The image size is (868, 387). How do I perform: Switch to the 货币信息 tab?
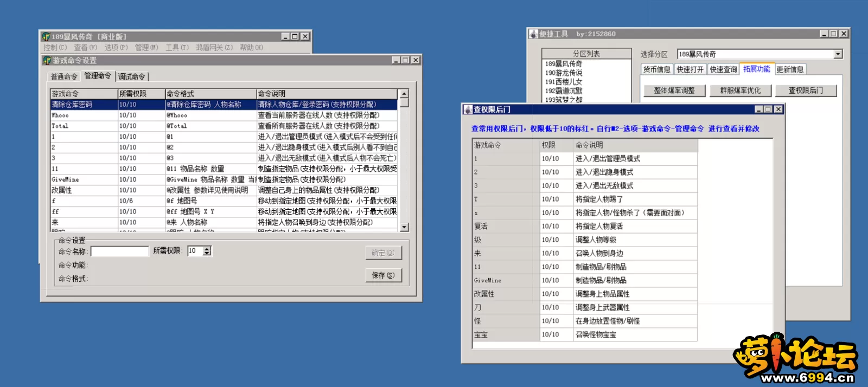657,69
